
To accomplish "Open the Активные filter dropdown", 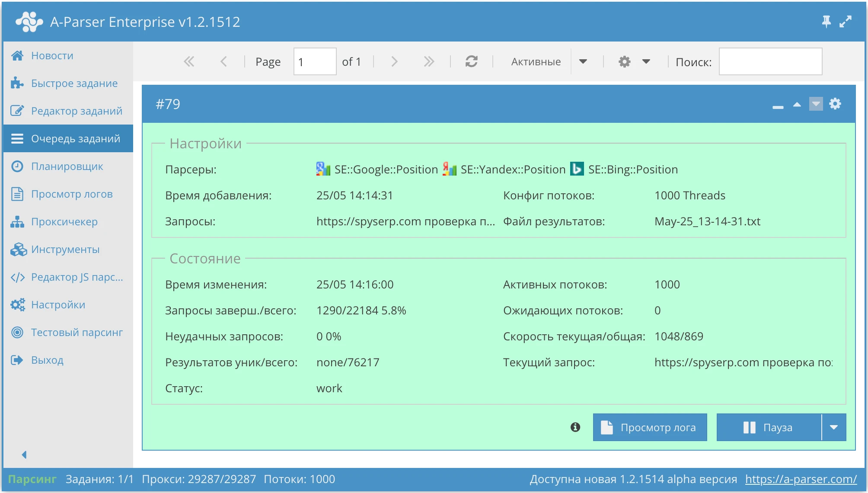I will (x=584, y=61).
